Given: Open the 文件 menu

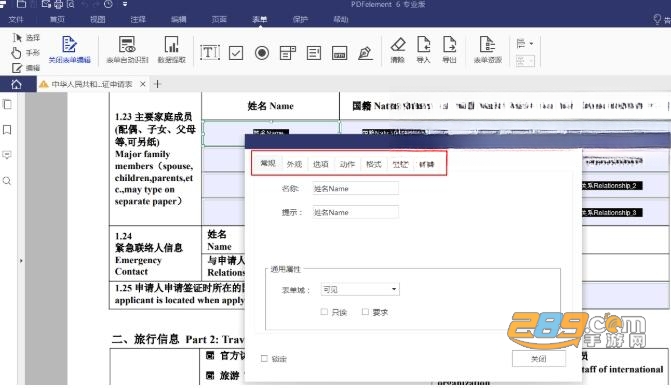Looking at the screenshot, I should click(x=16, y=20).
